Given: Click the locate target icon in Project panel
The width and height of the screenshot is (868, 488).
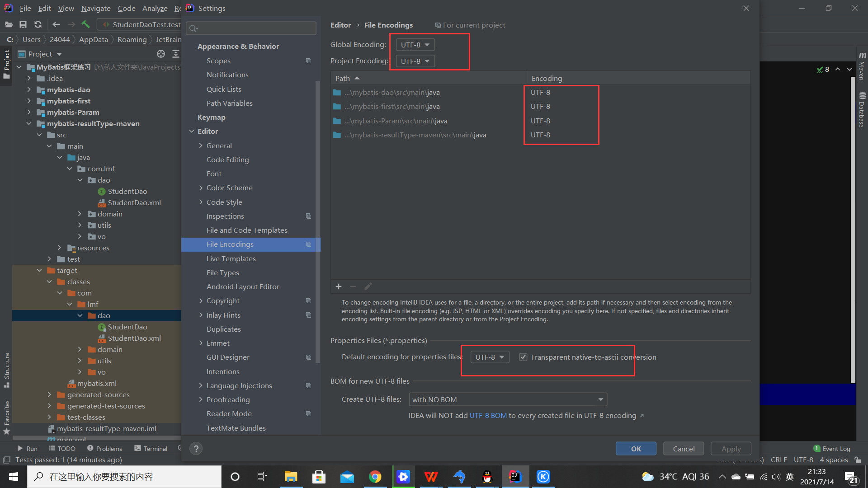Looking at the screenshot, I should tap(161, 54).
